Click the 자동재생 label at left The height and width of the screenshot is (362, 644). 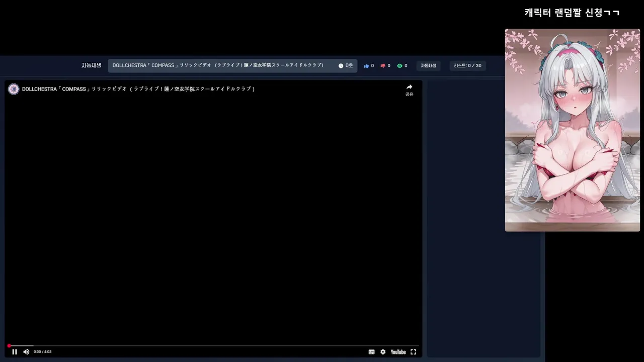pos(91,65)
